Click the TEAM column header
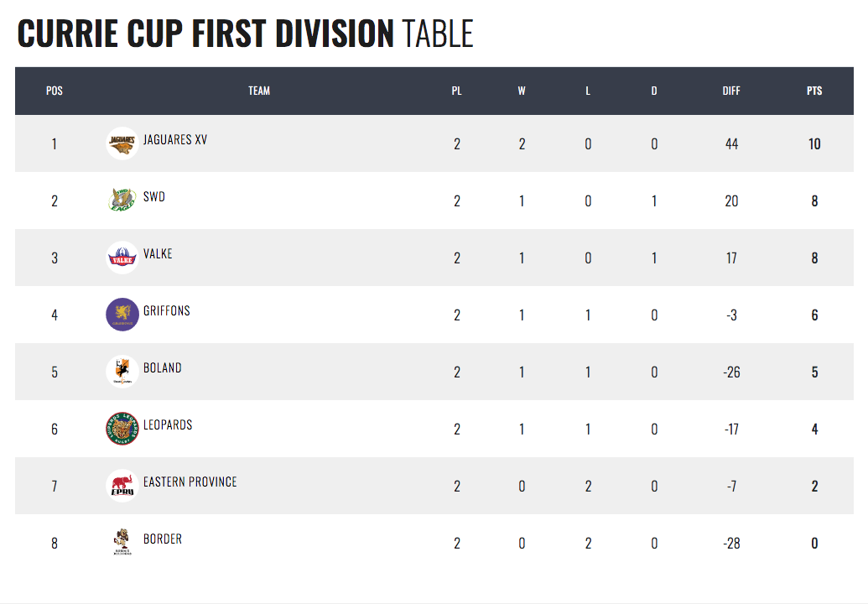The image size is (868, 604). (259, 91)
